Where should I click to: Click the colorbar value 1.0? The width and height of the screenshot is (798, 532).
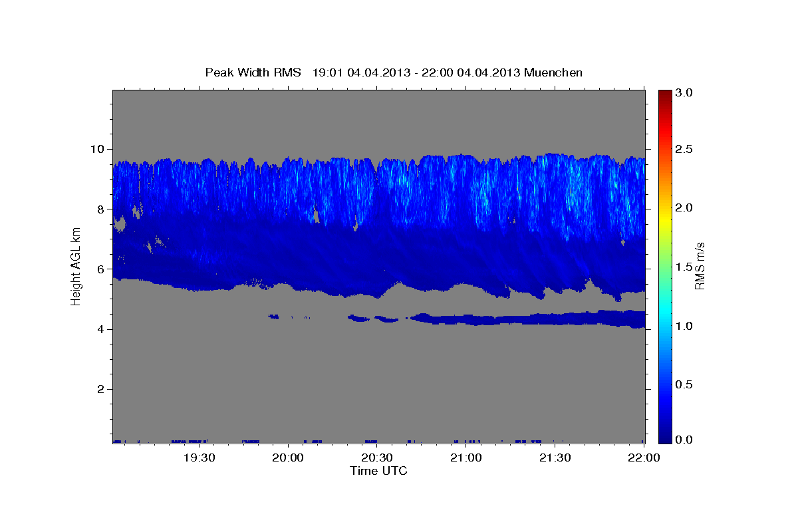click(x=686, y=326)
